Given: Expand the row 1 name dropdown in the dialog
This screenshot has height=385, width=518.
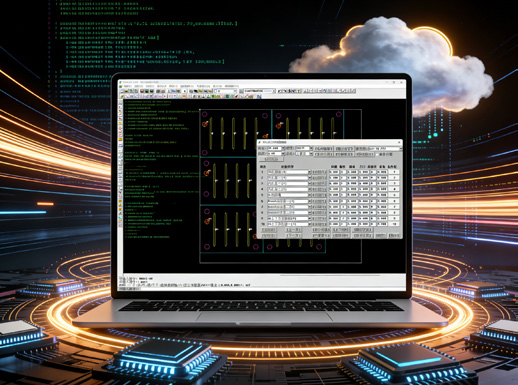Looking at the screenshot, I should point(310,172).
